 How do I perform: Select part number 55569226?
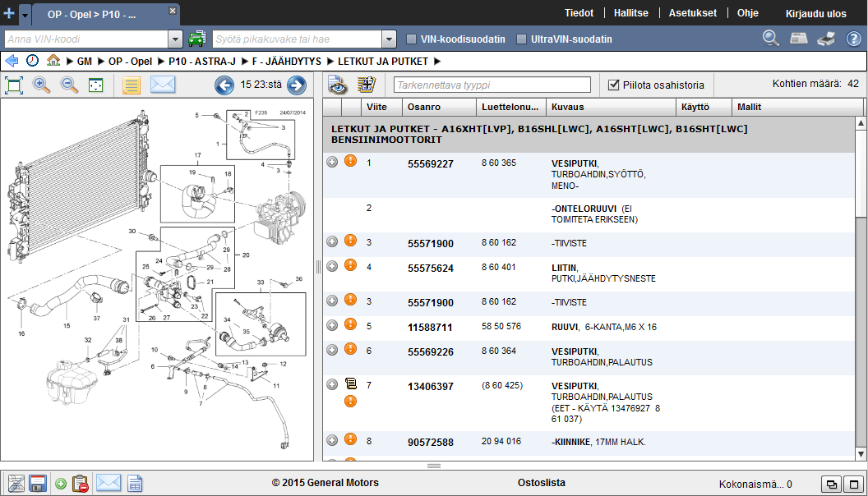pyautogui.click(x=430, y=352)
